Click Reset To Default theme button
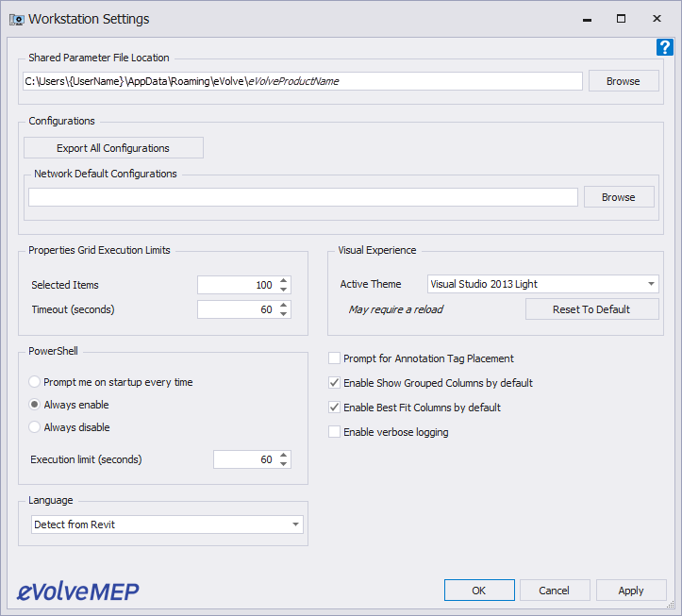Screen dimensions: 682x616 pyautogui.click(x=591, y=309)
